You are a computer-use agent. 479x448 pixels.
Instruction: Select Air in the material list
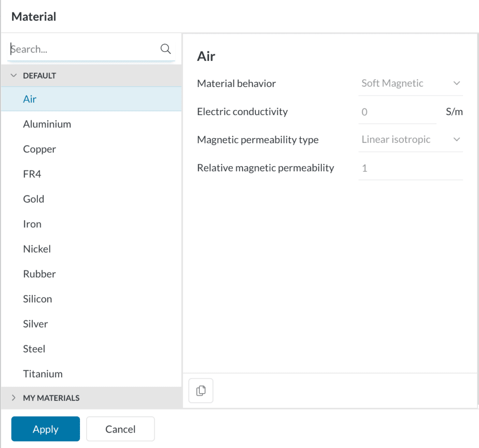point(30,99)
